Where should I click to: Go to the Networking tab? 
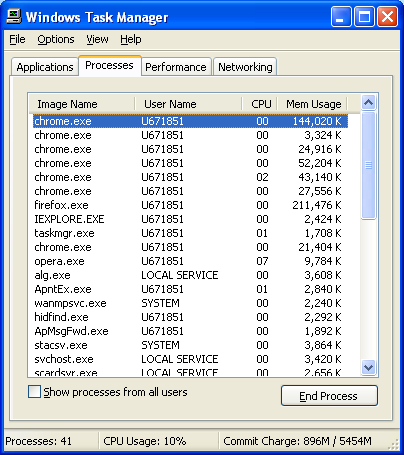pos(245,67)
